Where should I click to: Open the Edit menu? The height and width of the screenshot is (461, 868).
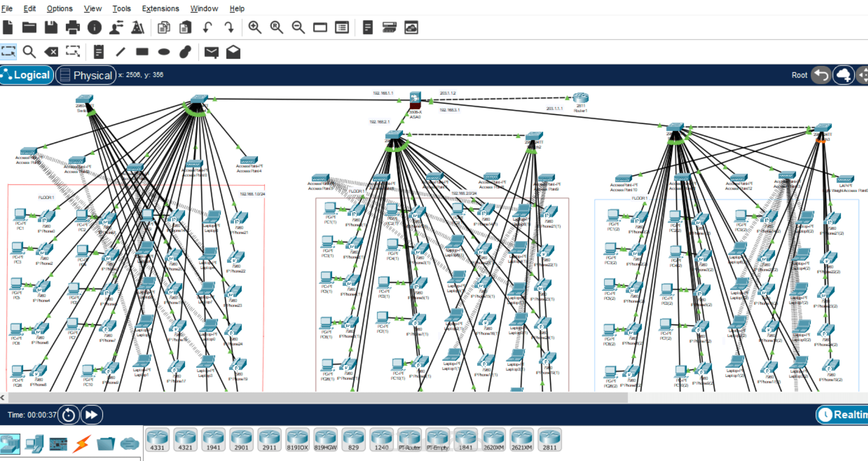(30, 9)
